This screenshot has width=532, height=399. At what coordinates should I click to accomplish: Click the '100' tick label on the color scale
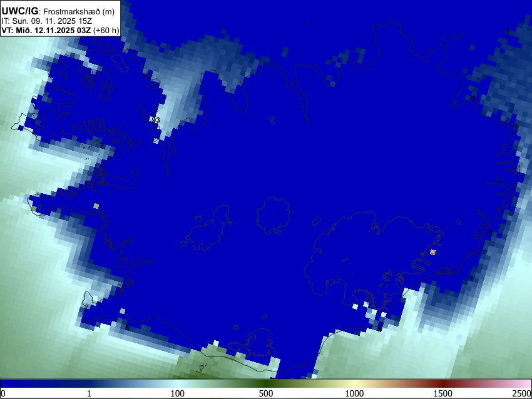178,393
